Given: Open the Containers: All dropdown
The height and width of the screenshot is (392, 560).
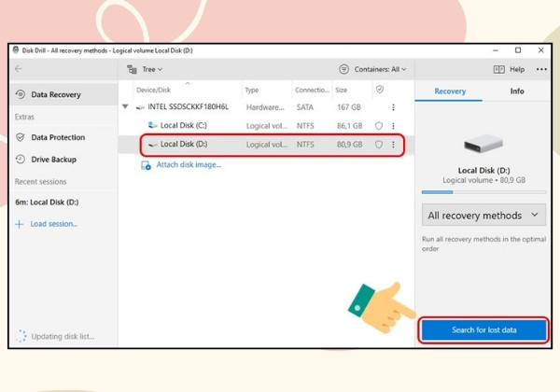Looking at the screenshot, I should point(372,69).
